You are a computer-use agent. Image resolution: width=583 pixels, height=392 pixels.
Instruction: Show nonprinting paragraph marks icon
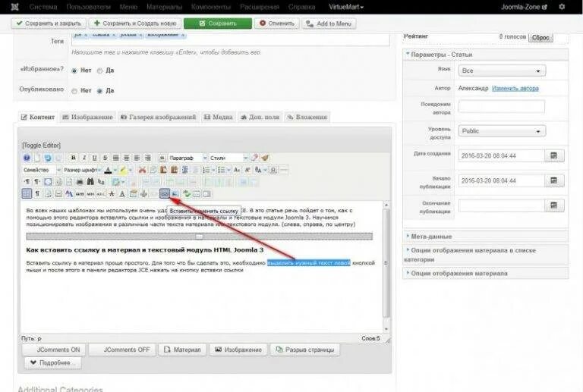37,194
